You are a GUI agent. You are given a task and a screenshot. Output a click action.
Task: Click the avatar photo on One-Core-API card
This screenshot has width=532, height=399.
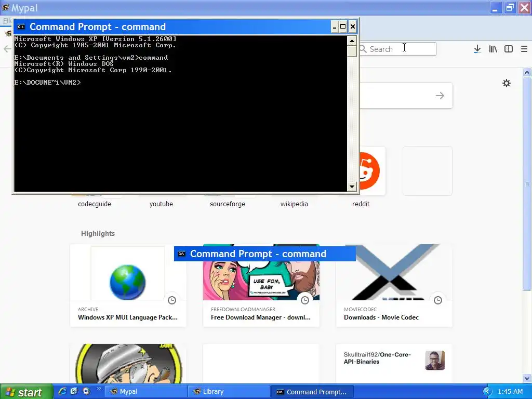(x=435, y=361)
